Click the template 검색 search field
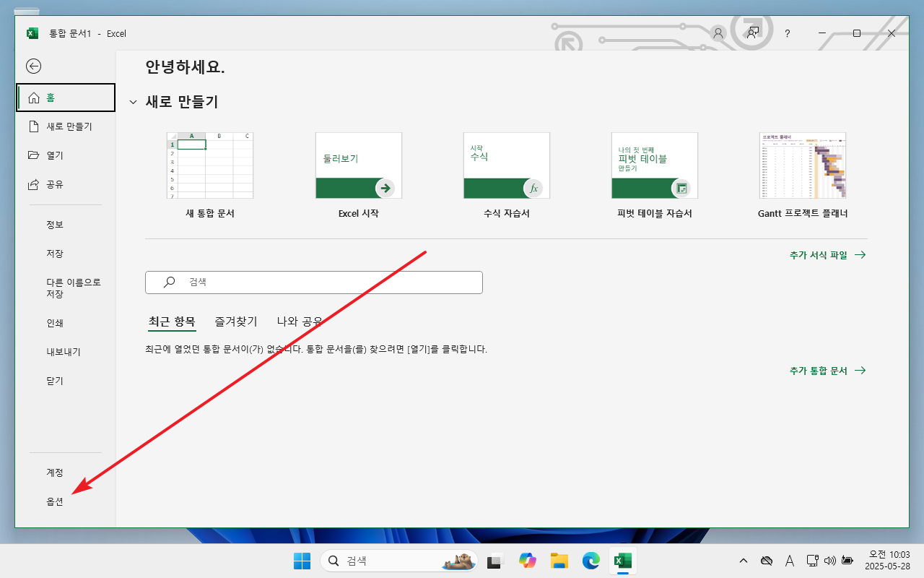The height and width of the screenshot is (578, 924). (314, 282)
